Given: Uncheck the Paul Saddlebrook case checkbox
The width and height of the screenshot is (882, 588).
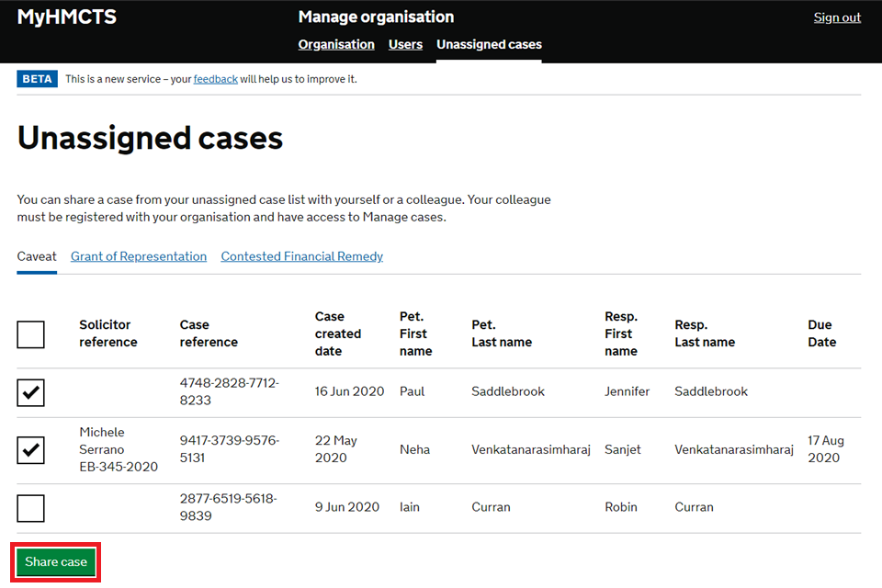Looking at the screenshot, I should tap(30, 392).
